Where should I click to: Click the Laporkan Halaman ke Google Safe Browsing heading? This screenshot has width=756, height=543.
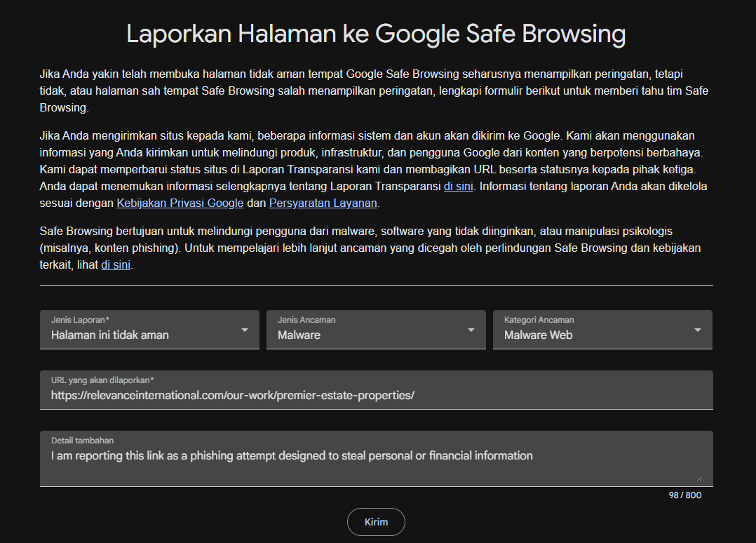376,34
